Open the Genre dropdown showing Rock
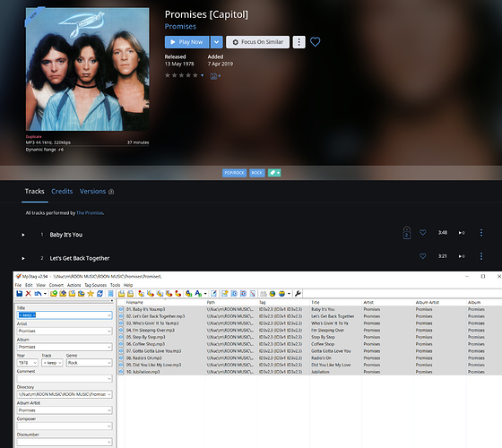Image resolution: width=502 pixels, height=448 pixels. tap(108, 363)
